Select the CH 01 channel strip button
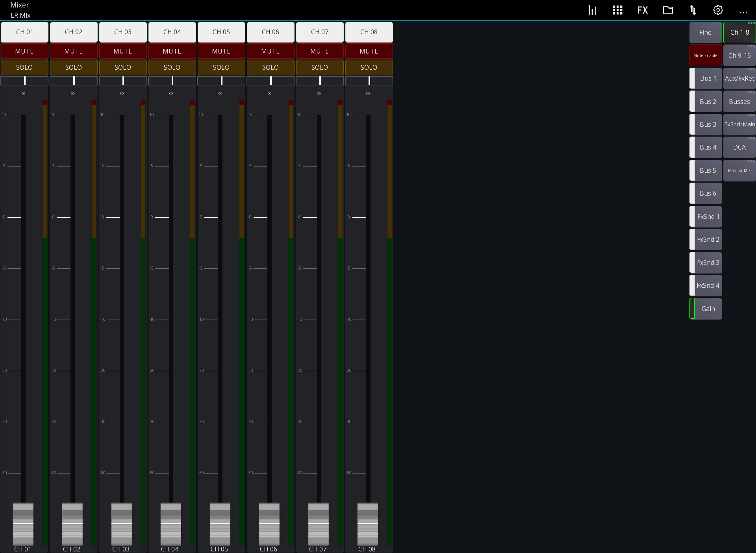 [x=24, y=32]
